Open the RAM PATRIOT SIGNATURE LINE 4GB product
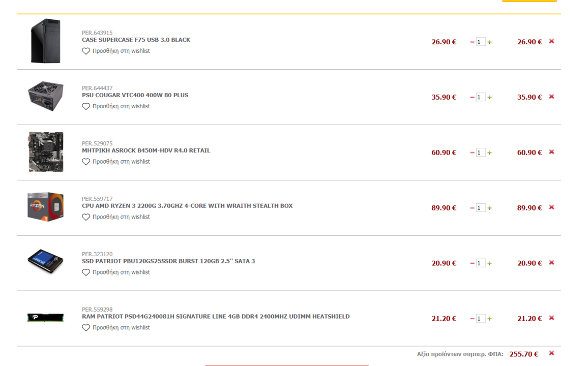This screenshot has height=366, width=588. tap(216, 317)
